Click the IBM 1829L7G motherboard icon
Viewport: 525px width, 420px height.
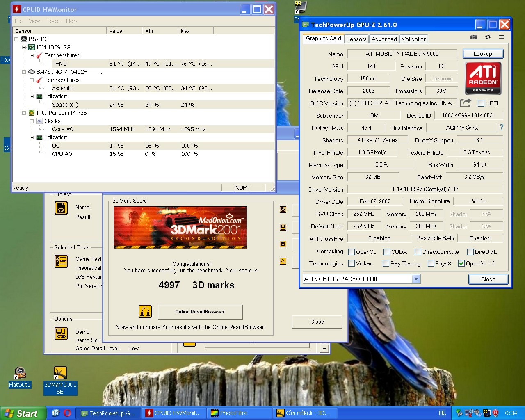[x=32, y=47]
